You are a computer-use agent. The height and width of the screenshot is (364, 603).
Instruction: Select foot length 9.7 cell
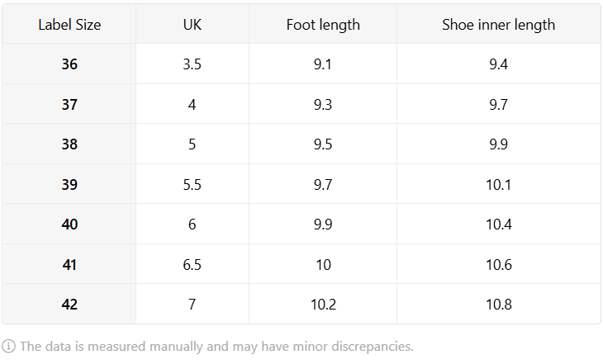pos(323,184)
